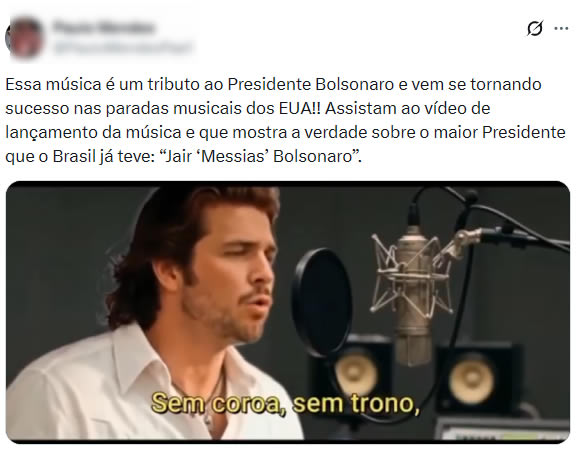Open the three-dot more options menu
The image size is (580, 459).
[561, 28]
